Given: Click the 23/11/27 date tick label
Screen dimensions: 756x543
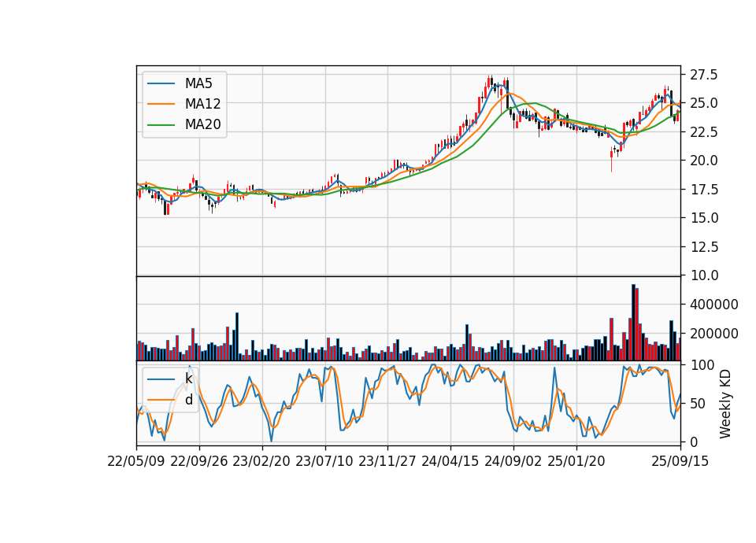Looking at the screenshot, I should click(387, 462).
